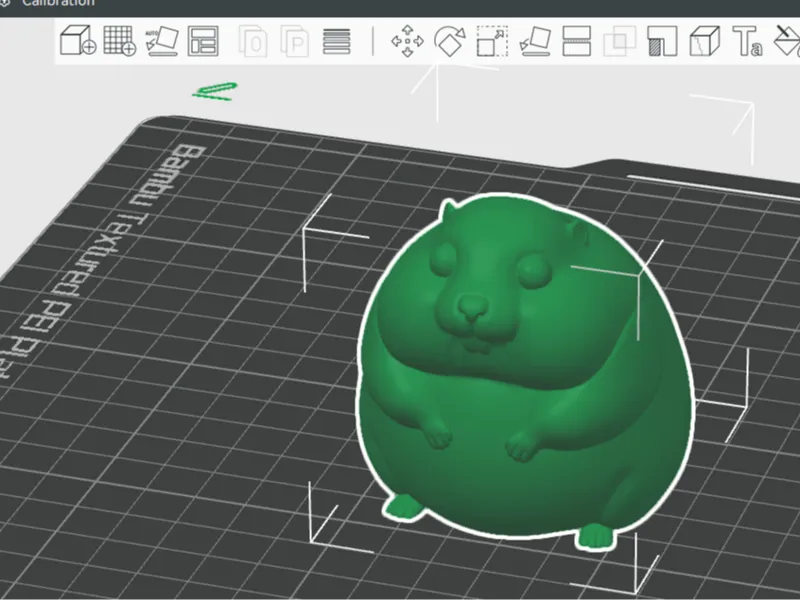Click the Add model cube icon
Image resolution: width=800 pixels, height=600 pixels.
pos(78,40)
